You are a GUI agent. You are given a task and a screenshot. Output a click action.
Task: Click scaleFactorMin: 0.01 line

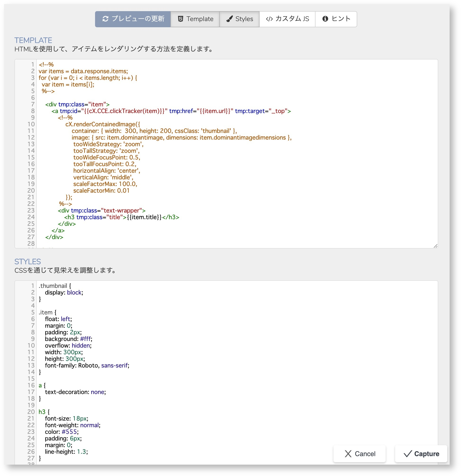click(x=101, y=190)
